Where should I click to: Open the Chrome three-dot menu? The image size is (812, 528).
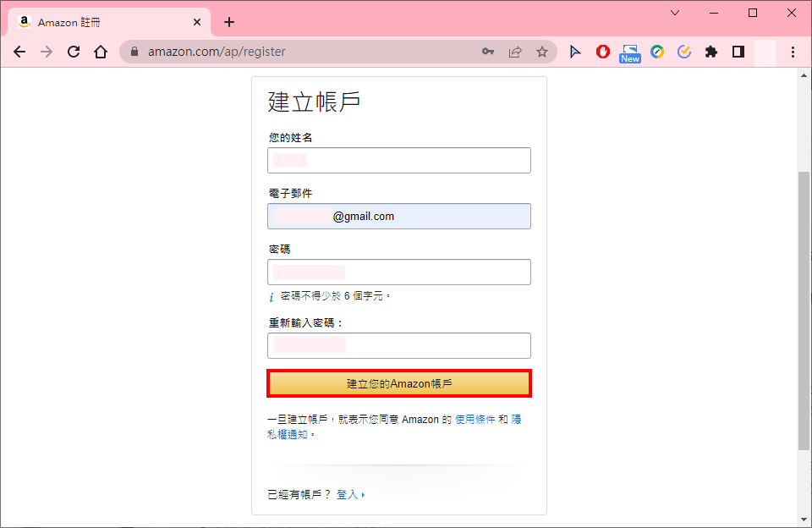click(793, 52)
